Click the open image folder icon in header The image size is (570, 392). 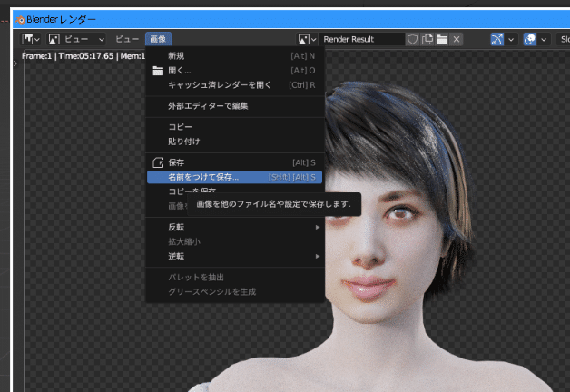coord(442,39)
